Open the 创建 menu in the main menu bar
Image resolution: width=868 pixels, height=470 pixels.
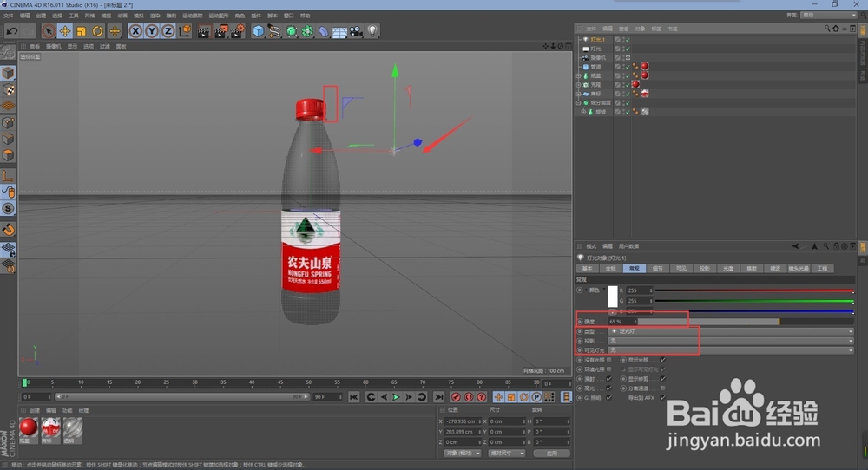41,16
